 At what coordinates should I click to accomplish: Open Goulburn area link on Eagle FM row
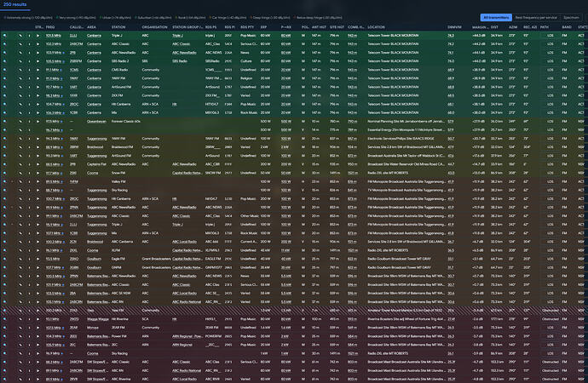[x=94, y=259]
